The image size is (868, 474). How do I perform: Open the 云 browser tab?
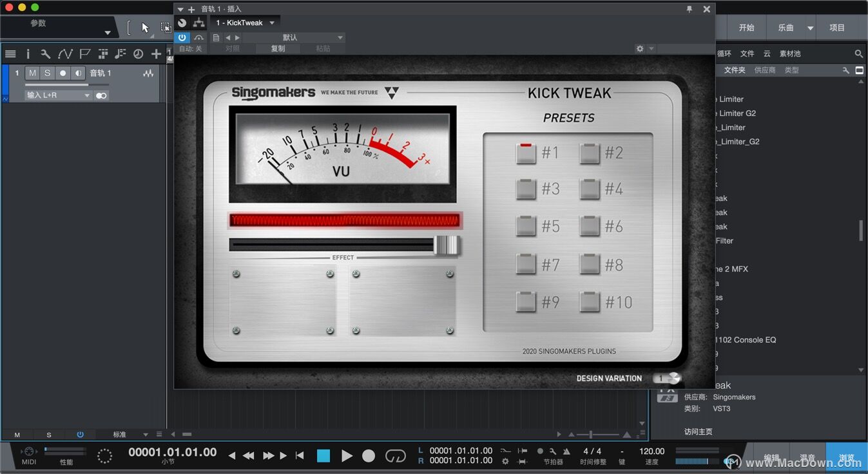point(767,53)
